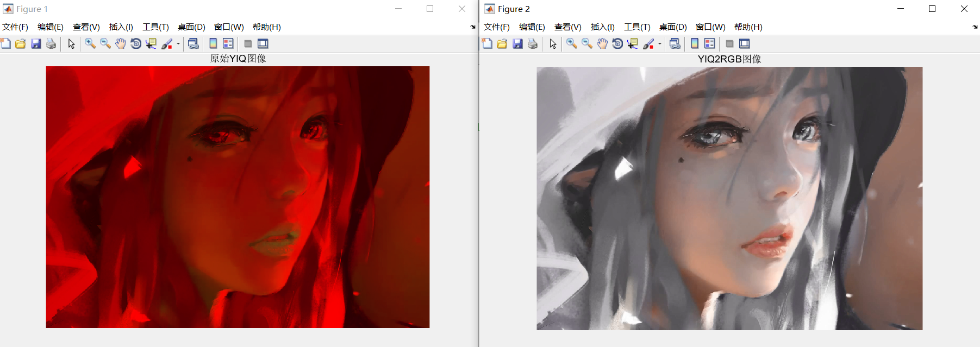980x347 pixels.
Task: Print figure icon in Figure 1 toolbar
Action: [x=51, y=44]
